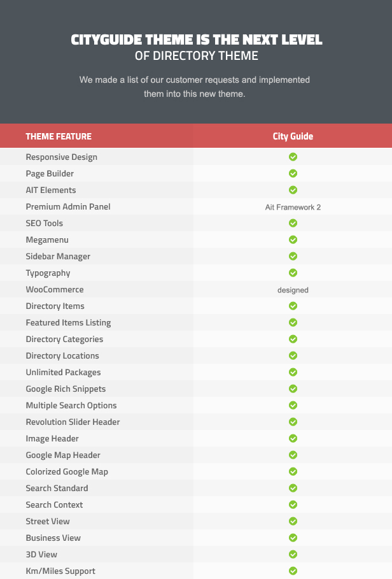Screen dimensions: 392x579
Task: Click the Unlimited Packages checkmark icon
Action: click(293, 372)
